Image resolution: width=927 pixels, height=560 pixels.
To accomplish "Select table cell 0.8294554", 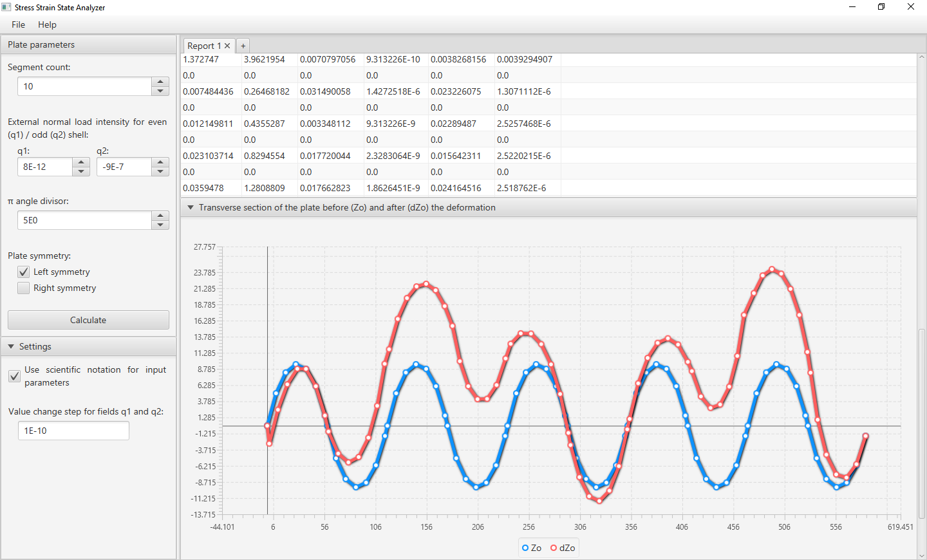I will pyautogui.click(x=269, y=156).
